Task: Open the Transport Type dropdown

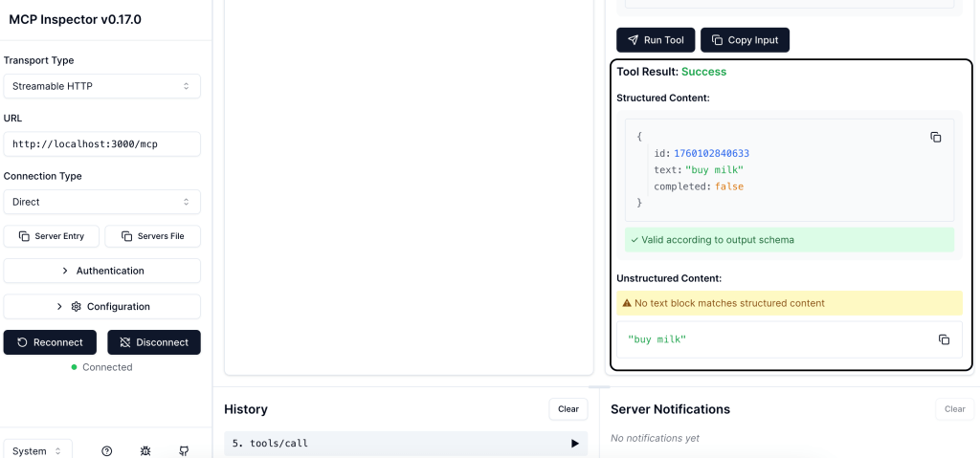Action: coord(101,86)
